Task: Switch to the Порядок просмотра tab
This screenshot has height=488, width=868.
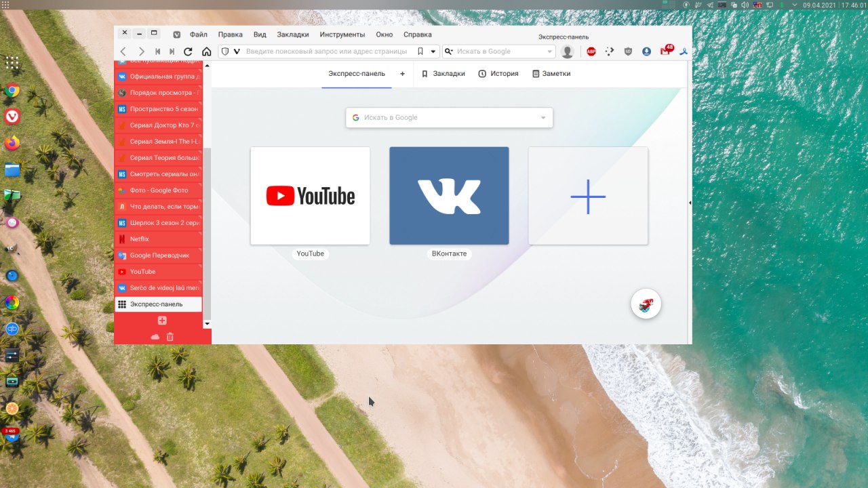Action: click(159, 93)
